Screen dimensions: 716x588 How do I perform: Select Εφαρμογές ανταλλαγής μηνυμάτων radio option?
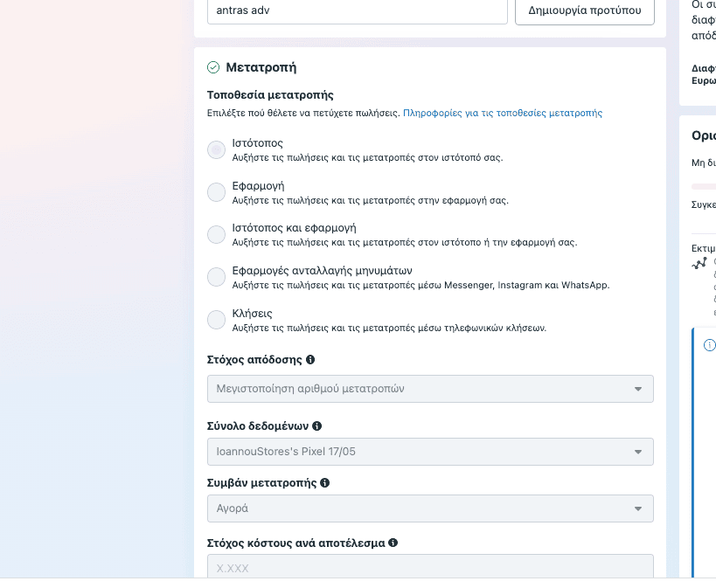(x=216, y=277)
